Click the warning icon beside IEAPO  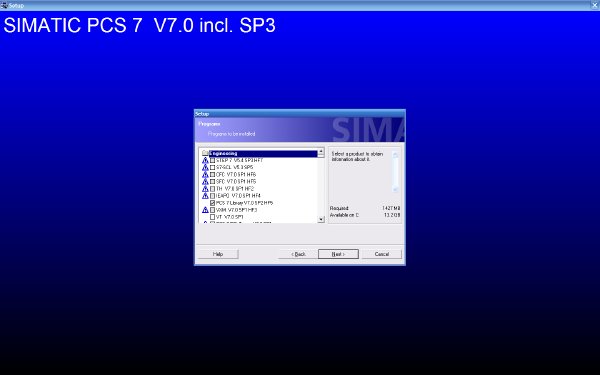pos(205,196)
